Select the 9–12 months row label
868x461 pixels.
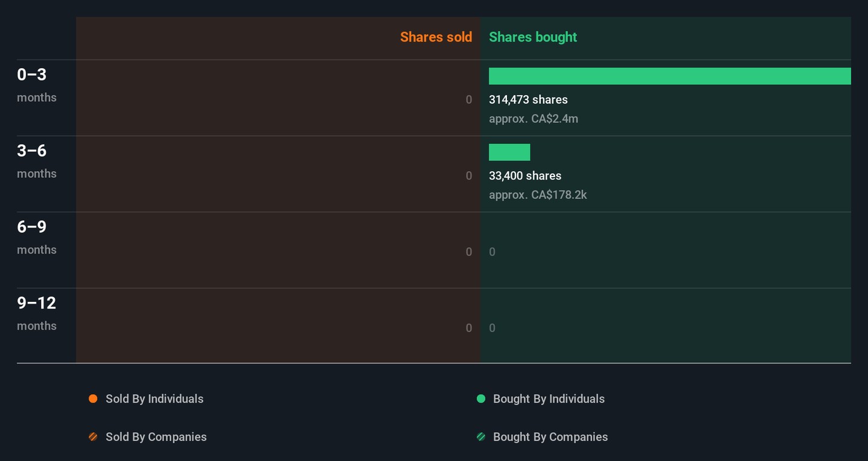coord(36,312)
